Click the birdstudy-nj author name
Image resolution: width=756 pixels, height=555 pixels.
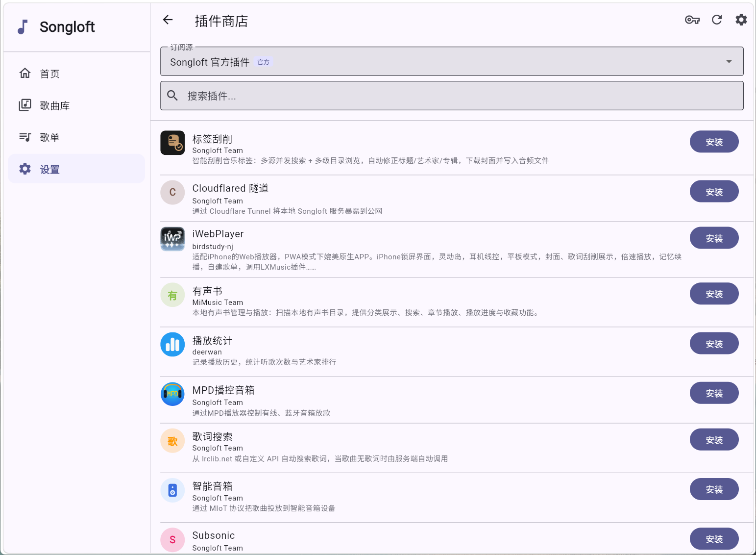click(x=213, y=247)
